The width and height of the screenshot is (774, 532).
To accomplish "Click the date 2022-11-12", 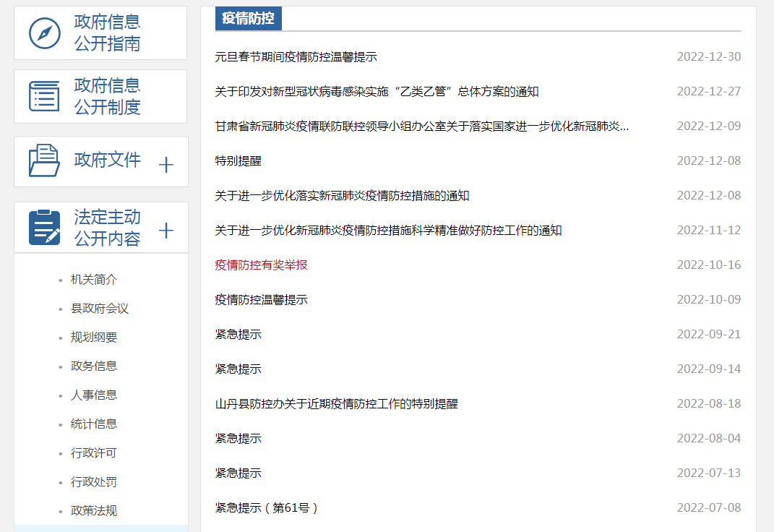I will point(708,230).
